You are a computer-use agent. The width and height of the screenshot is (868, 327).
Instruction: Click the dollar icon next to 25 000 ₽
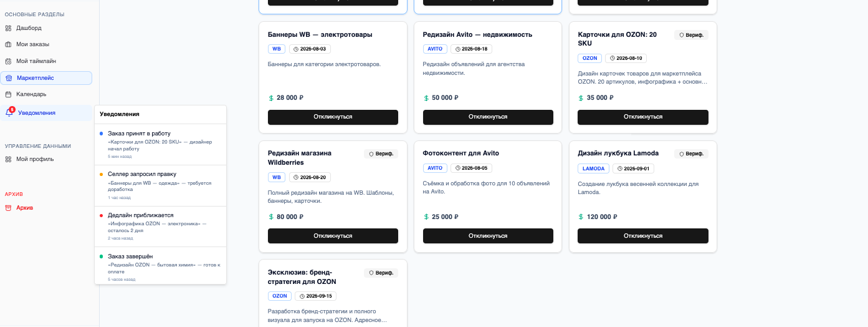click(x=426, y=217)
